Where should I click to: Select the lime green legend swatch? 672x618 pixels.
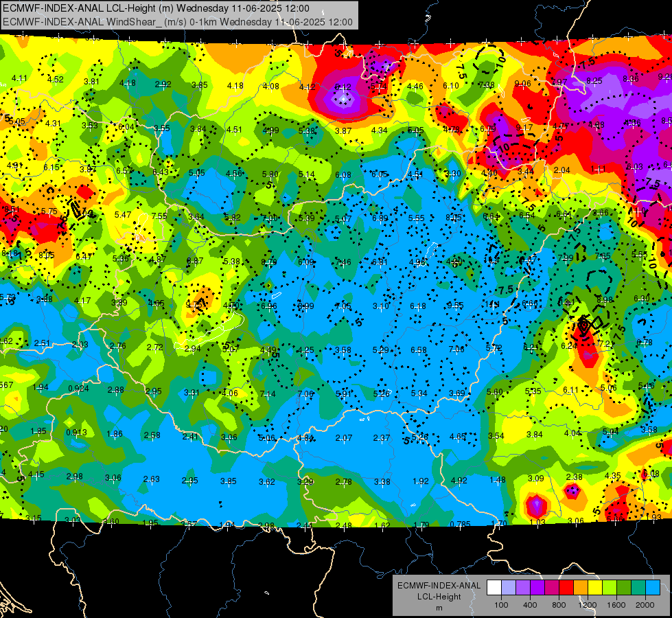click(x=610, y=588)
